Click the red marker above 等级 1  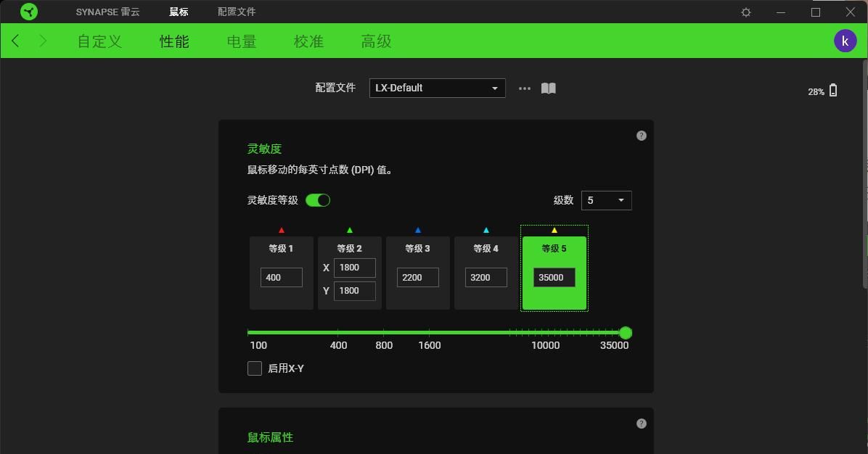(281, 230)
